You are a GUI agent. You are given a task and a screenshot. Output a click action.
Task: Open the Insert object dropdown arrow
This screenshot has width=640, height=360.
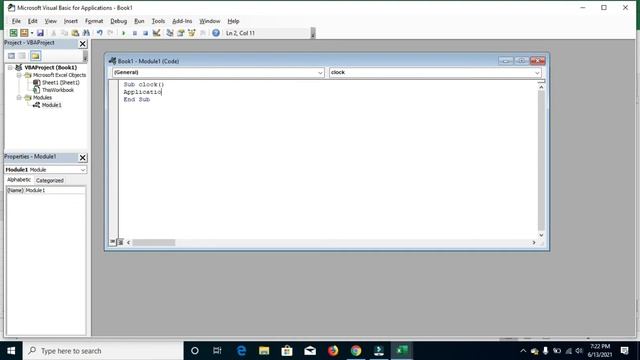click(32, 33)
